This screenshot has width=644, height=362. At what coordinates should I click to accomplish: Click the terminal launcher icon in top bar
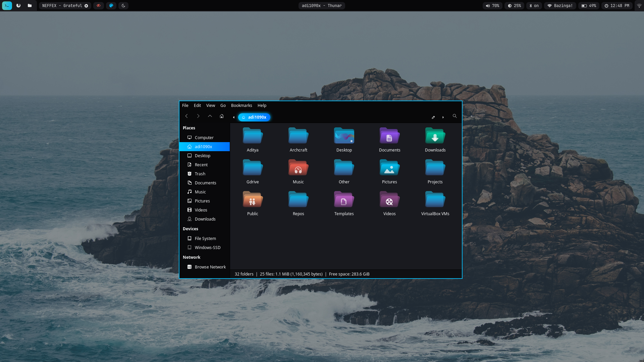coord(7,6)
